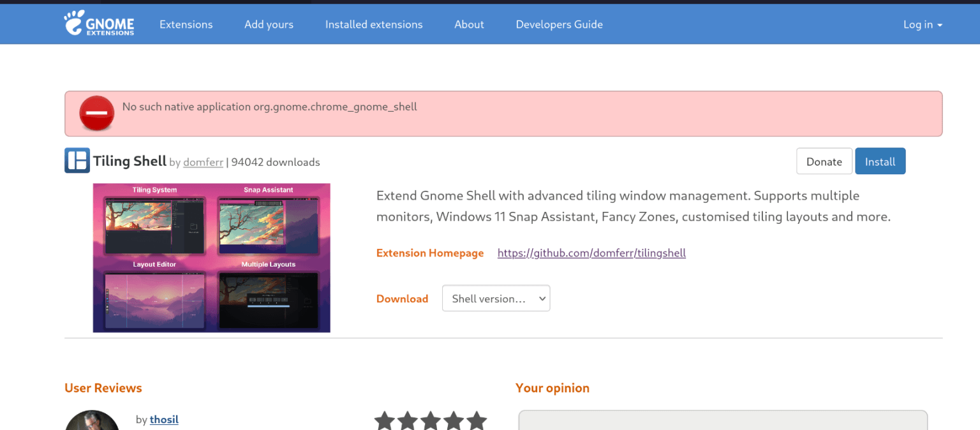Click the Donate button
This screenshot has width=980, height=430.
824,161
